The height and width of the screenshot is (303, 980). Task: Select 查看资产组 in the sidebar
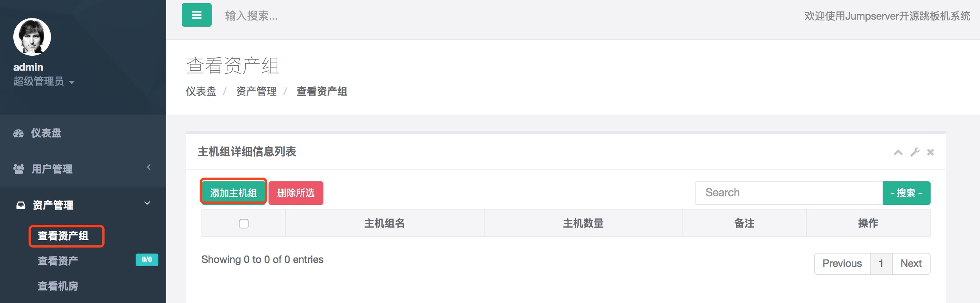coord(63,236)
